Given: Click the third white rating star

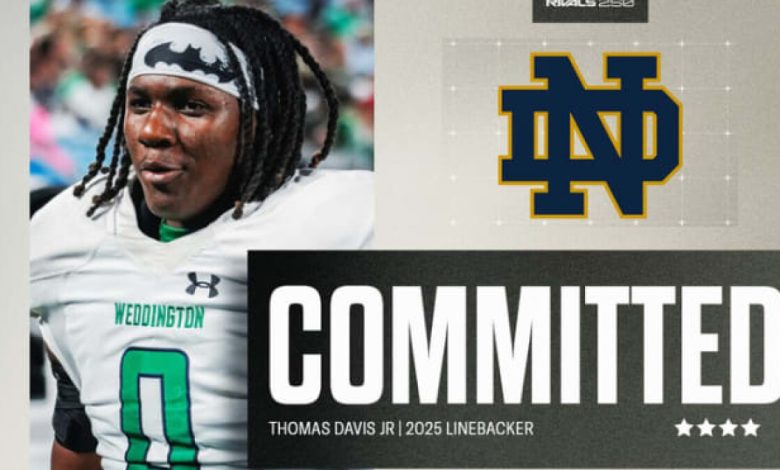Looking at the screenshot, I should [x=728, y=427].
